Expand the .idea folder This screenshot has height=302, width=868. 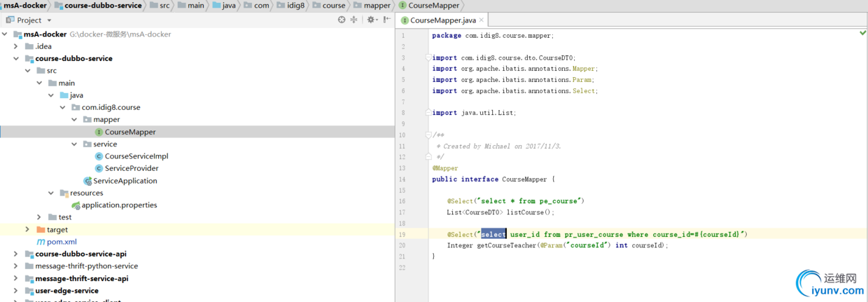(16, 46)
